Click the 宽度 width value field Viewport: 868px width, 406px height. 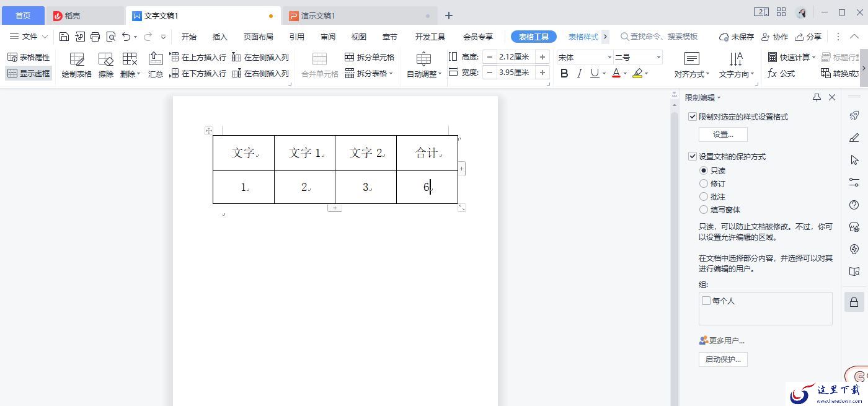tap(516, 73)
